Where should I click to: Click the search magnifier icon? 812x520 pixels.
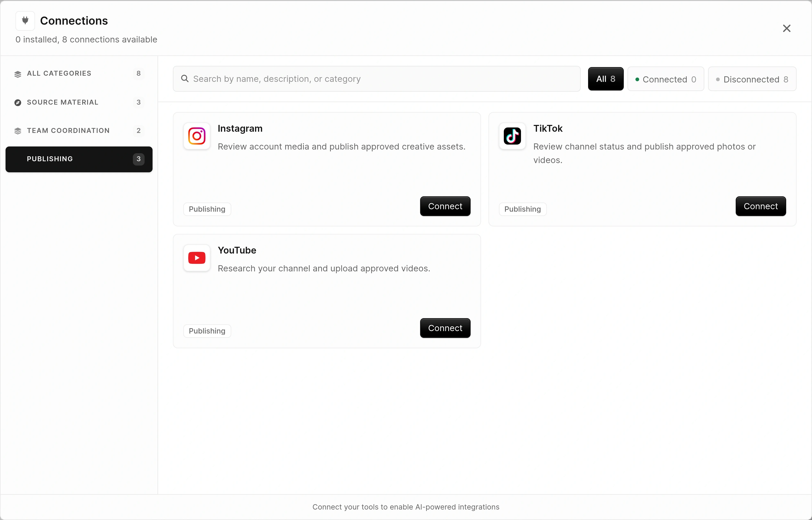click(185, 79)
